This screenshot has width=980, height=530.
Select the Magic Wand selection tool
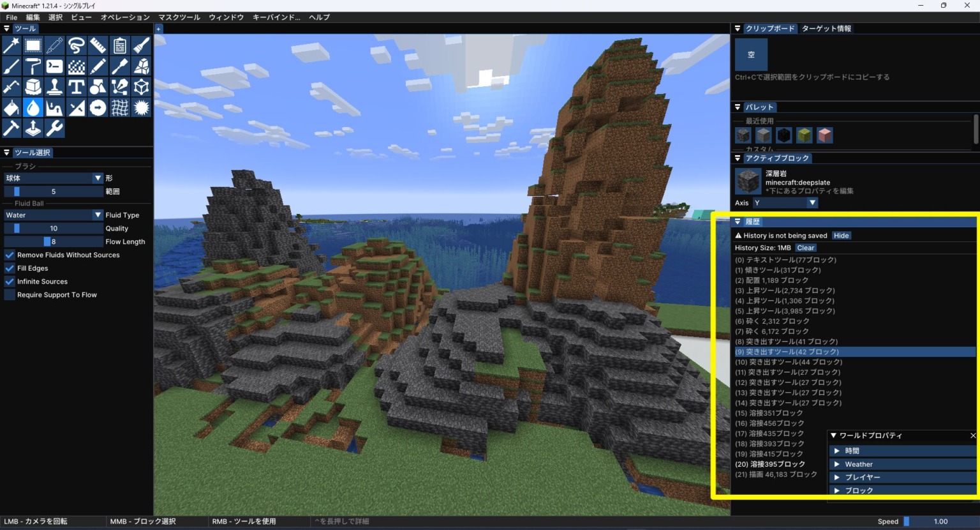coord(11,45)
